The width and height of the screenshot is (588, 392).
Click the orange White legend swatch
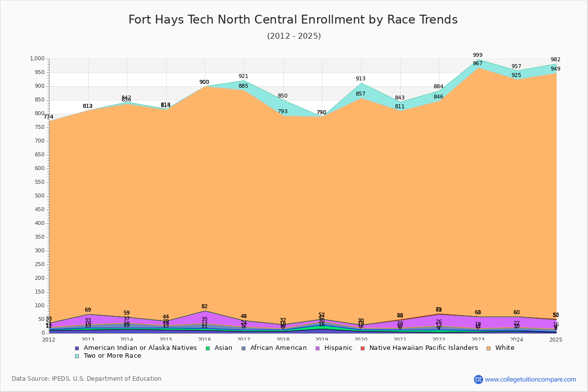point(489,348)
